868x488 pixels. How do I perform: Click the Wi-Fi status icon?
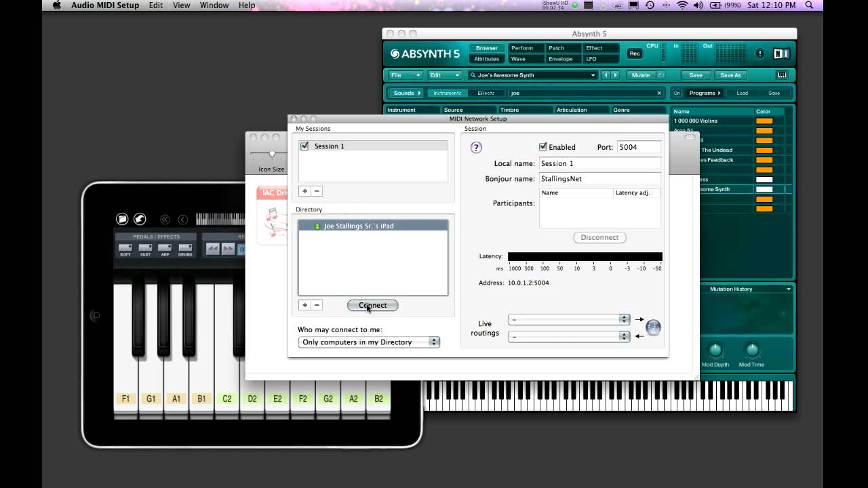(682, 5)
